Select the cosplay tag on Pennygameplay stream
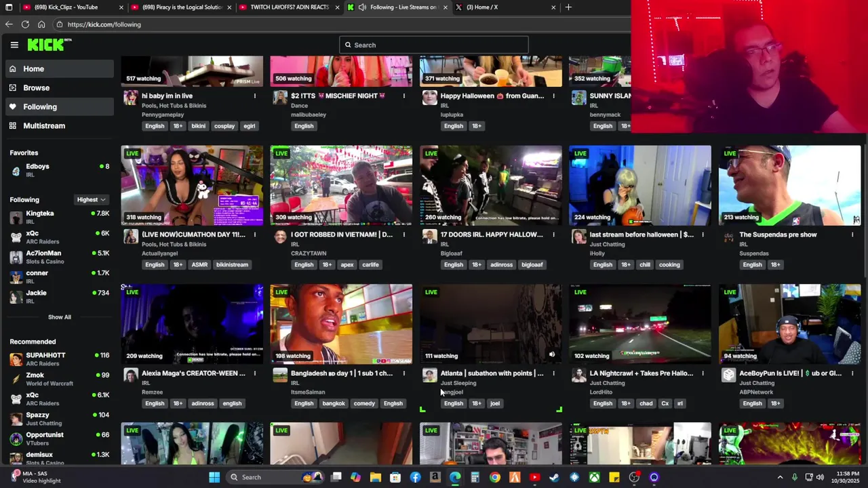Viewport: 868px width, 488px height. [x=224, y=126]
